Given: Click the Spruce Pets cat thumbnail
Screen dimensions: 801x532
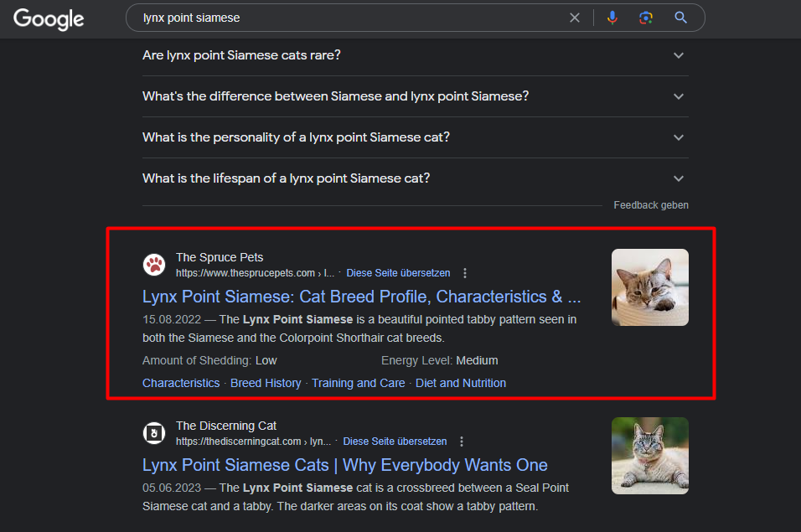Looking at the screenshot, I should (650, 287).
